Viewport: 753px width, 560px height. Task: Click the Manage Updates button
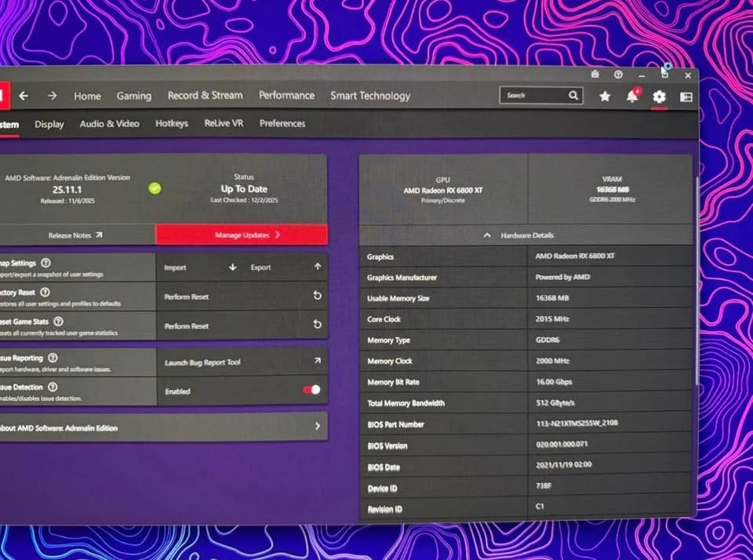coord(242,235)
